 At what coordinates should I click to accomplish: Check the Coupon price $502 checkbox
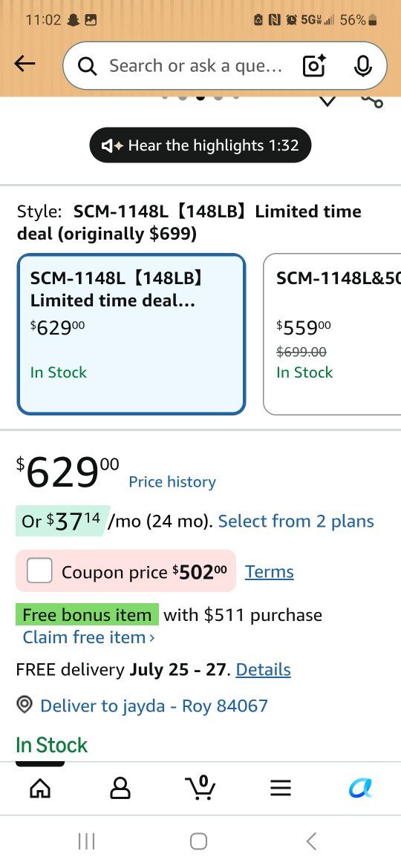39,571
